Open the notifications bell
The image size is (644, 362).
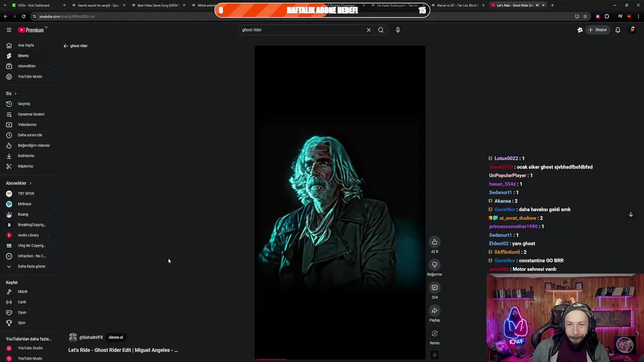point(618,30)
